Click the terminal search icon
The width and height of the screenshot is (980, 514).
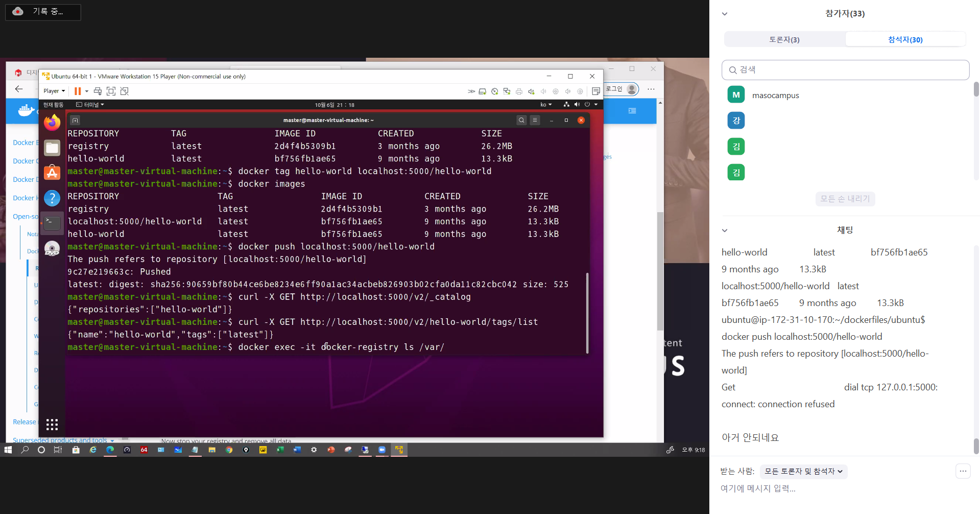[x=521, y=120]
